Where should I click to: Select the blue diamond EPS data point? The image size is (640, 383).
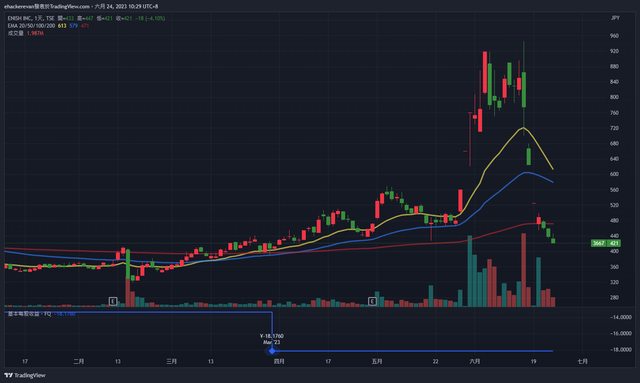[272, 351]
